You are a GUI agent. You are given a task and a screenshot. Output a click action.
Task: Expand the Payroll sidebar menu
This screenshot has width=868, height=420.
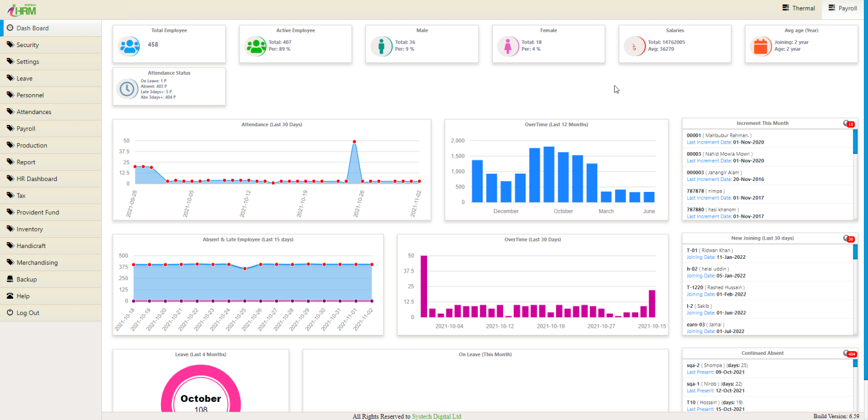pos(26,129)
